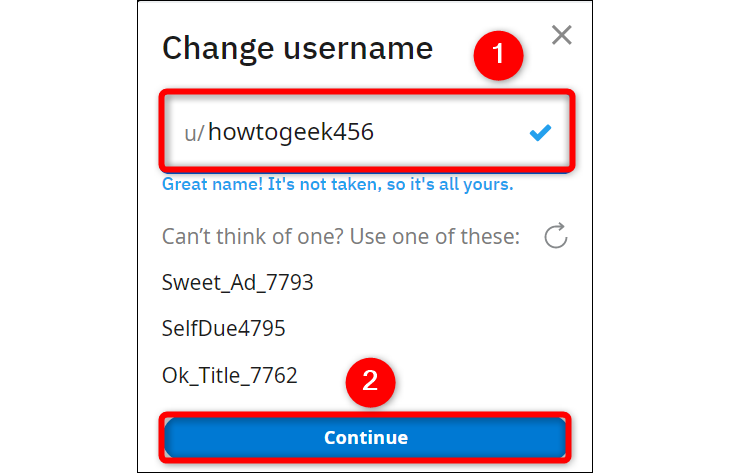Screen dimensions: 730x473
Task: Click the red step 2 badge
Action: 370,381
